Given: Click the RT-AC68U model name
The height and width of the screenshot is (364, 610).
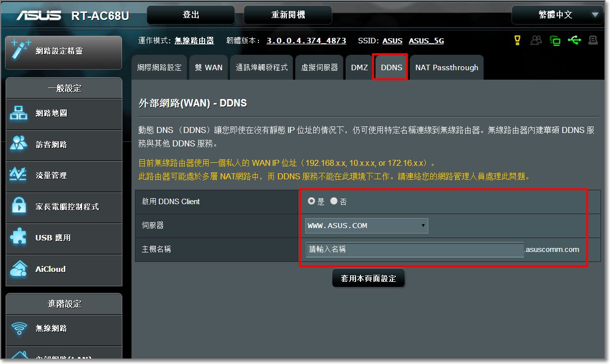Looking at the screenshot, I should [100, 16].
